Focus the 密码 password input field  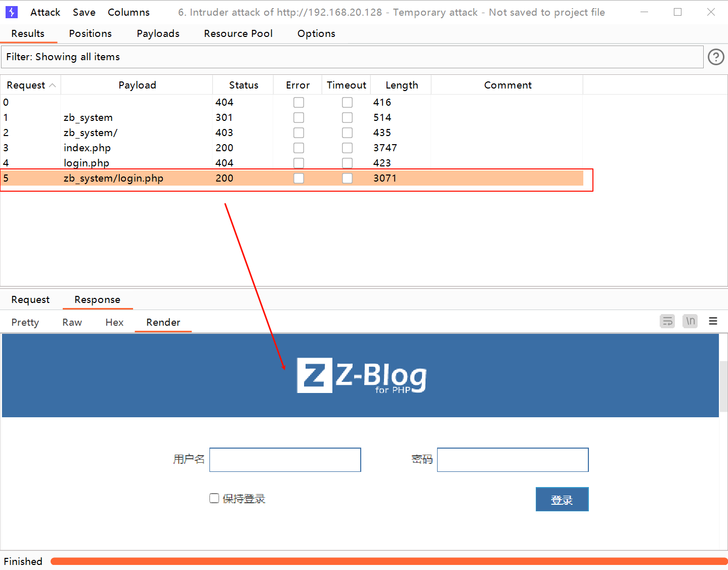point(512,460)
